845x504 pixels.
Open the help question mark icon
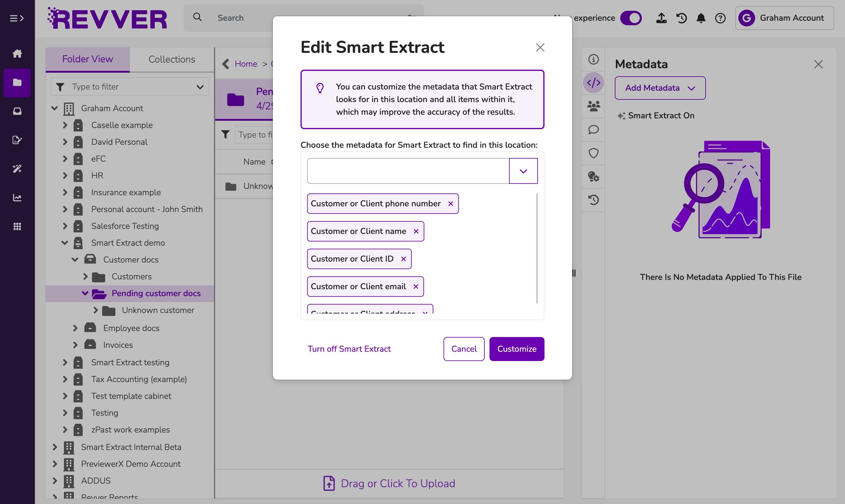pos(720,18)
